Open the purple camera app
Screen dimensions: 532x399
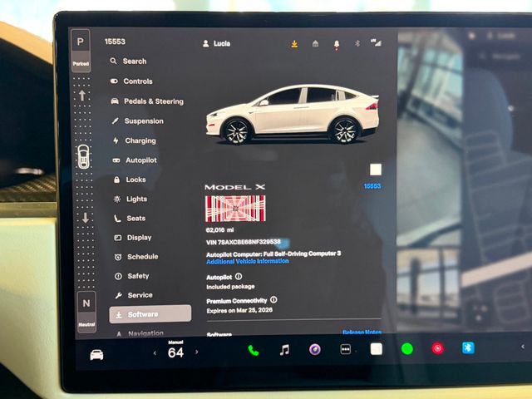(314, 349)
